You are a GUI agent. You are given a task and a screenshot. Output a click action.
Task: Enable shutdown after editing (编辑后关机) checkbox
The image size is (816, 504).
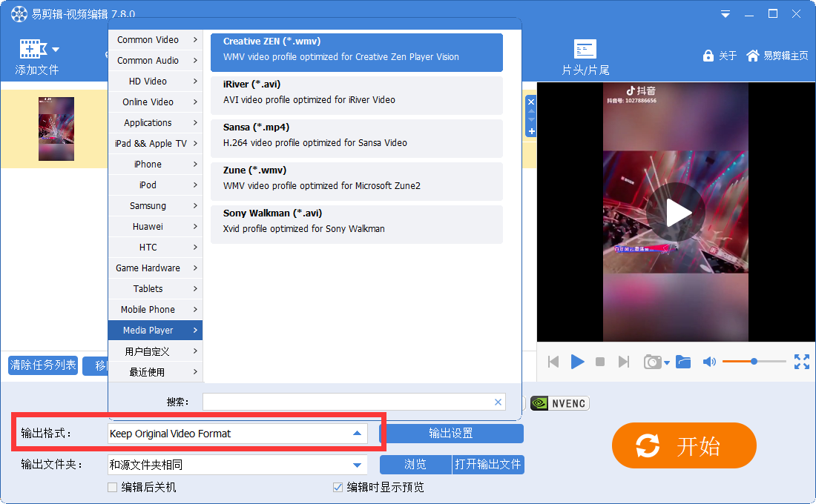pos(112,488)
